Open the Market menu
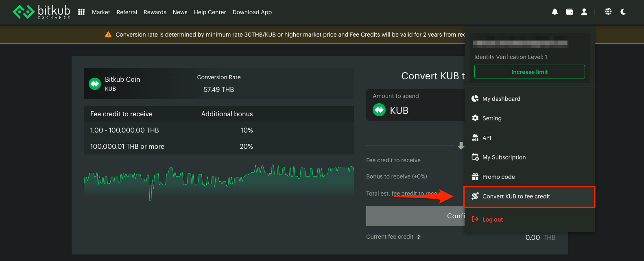Viewport: 644px width, 261px height. 101,12
